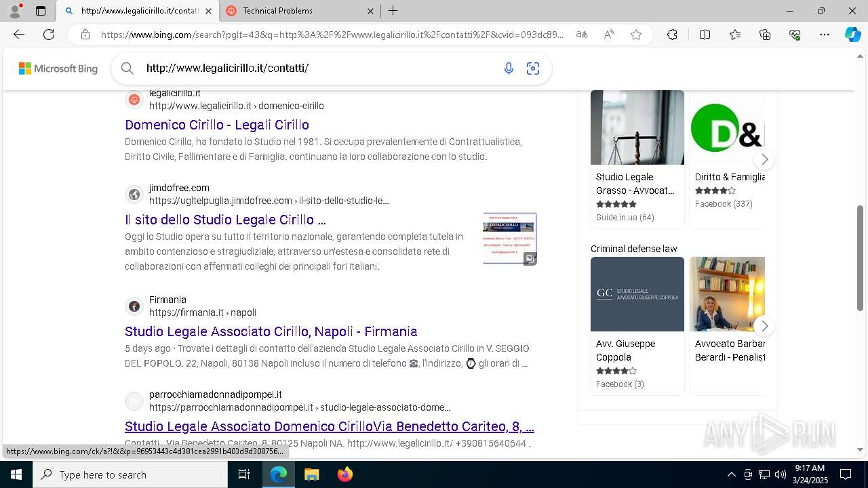
Task: Click the Firmania site favicon
Action: [134, 306]
